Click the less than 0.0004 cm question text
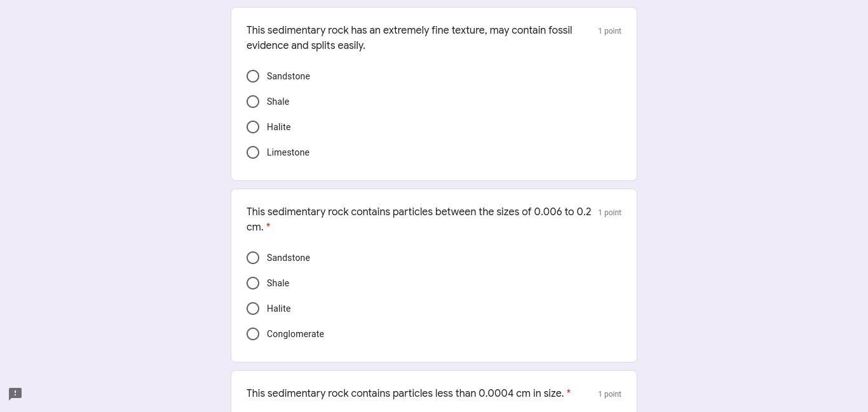 pos(405,394)
